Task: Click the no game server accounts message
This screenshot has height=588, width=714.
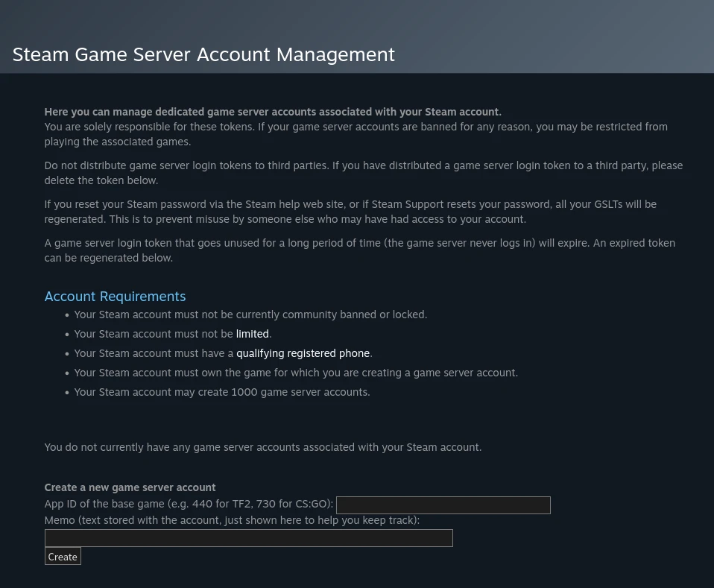Action: pyautogui.click(x=262, y=447)
